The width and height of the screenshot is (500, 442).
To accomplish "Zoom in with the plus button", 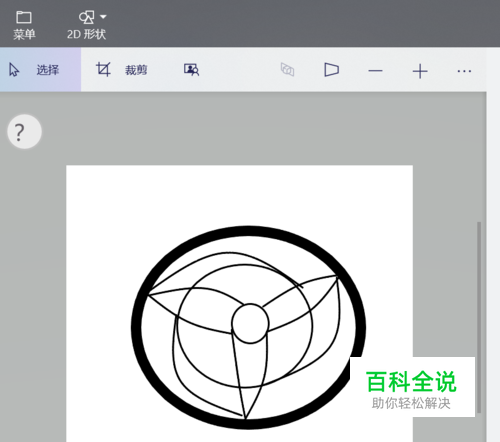I will [420, 71].
